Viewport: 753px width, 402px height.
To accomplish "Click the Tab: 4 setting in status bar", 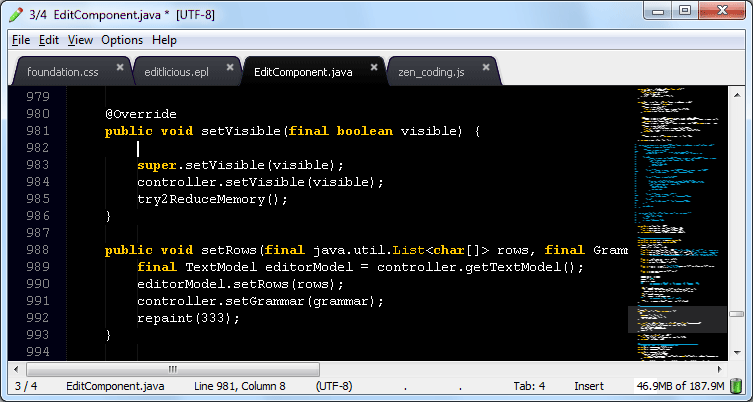I will 528,386.
